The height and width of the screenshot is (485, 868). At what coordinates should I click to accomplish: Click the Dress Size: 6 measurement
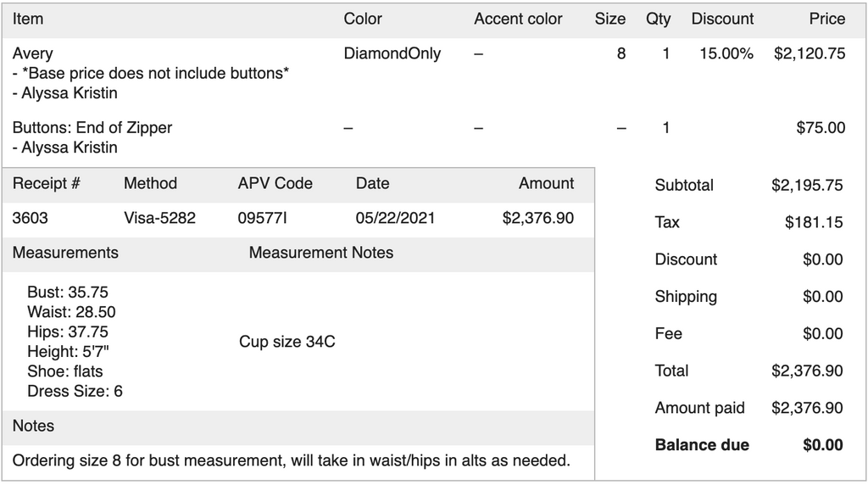pyautogui.click(x=75, y=391)
